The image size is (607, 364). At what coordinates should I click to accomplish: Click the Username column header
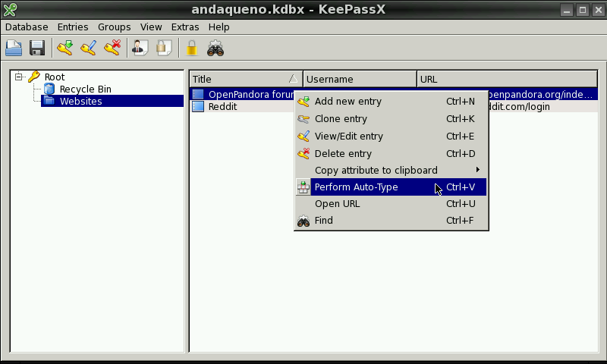point(360,79)
